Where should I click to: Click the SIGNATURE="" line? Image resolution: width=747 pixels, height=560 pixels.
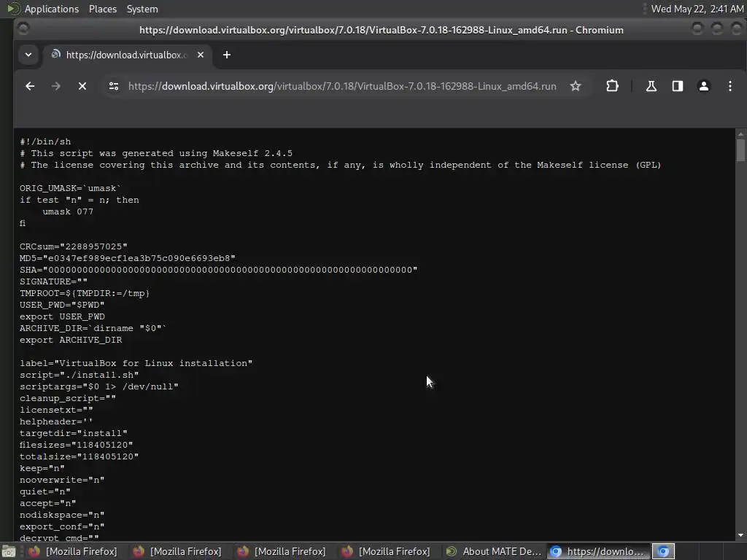point(53,281)
